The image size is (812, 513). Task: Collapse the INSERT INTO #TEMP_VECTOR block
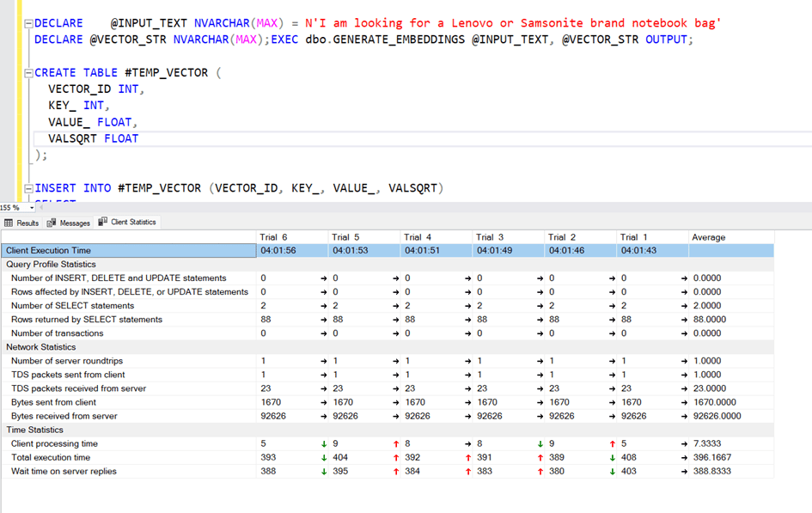[x=28, y=188]
